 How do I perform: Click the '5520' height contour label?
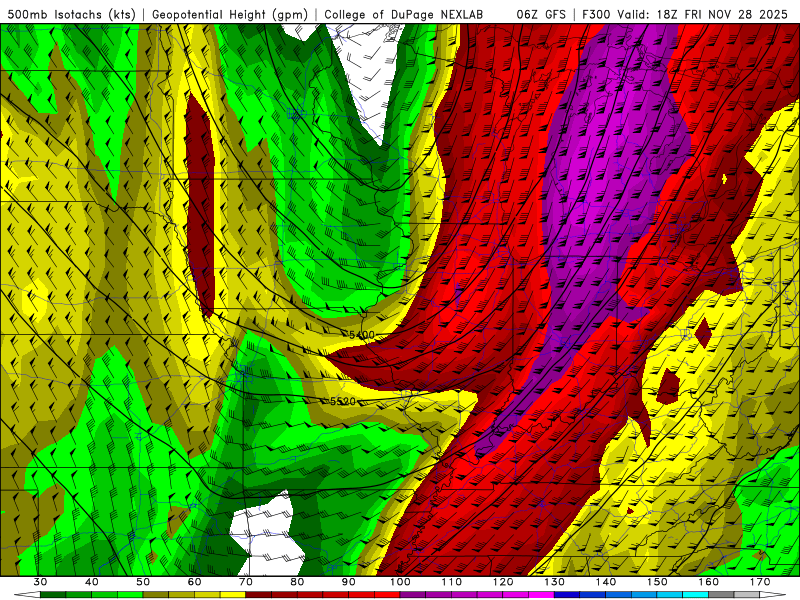[343, 402]
